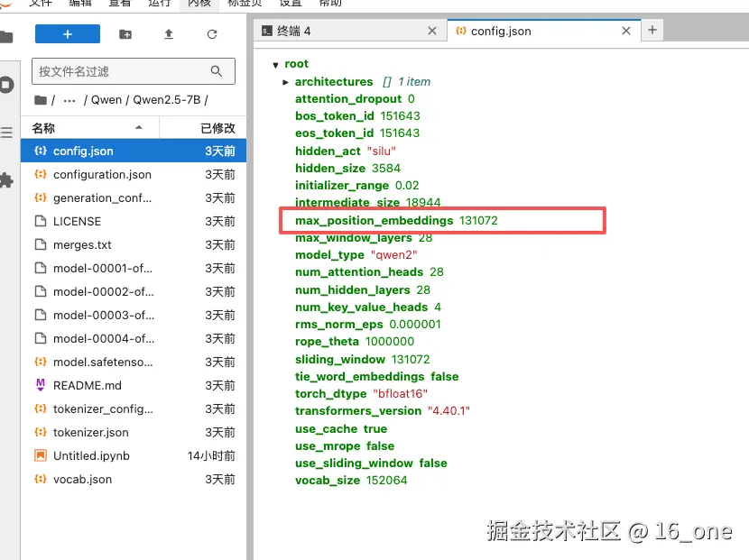Open a new tab with plus button

point(652,30)
